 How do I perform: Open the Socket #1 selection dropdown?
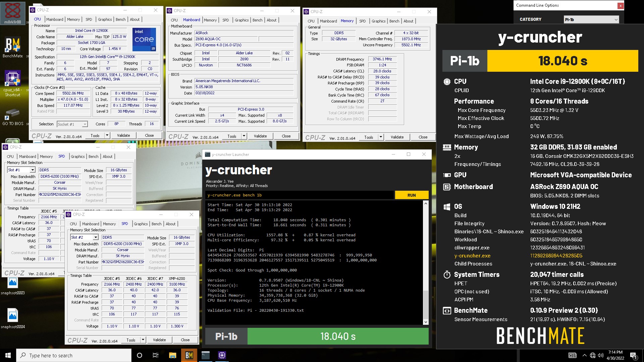[x=85, y=124]
